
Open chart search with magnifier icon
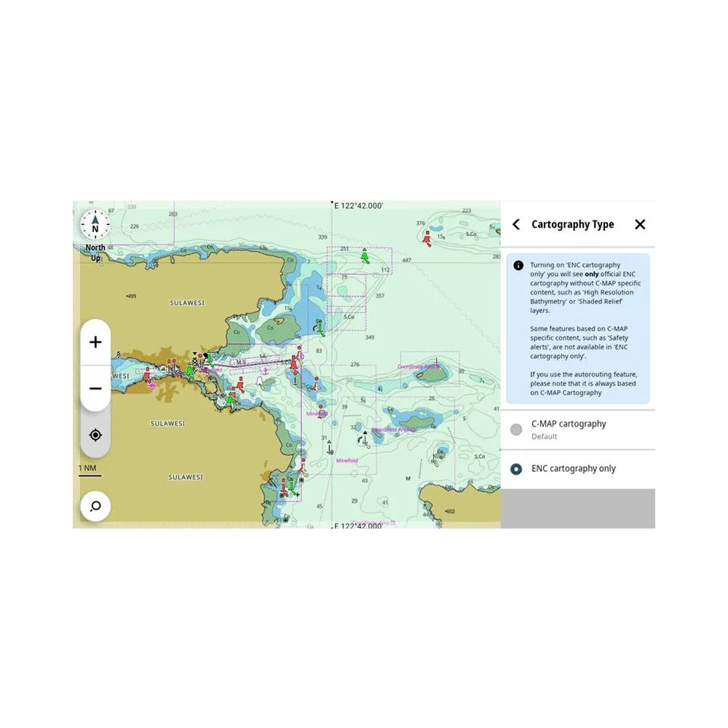(x=95, y=506)
